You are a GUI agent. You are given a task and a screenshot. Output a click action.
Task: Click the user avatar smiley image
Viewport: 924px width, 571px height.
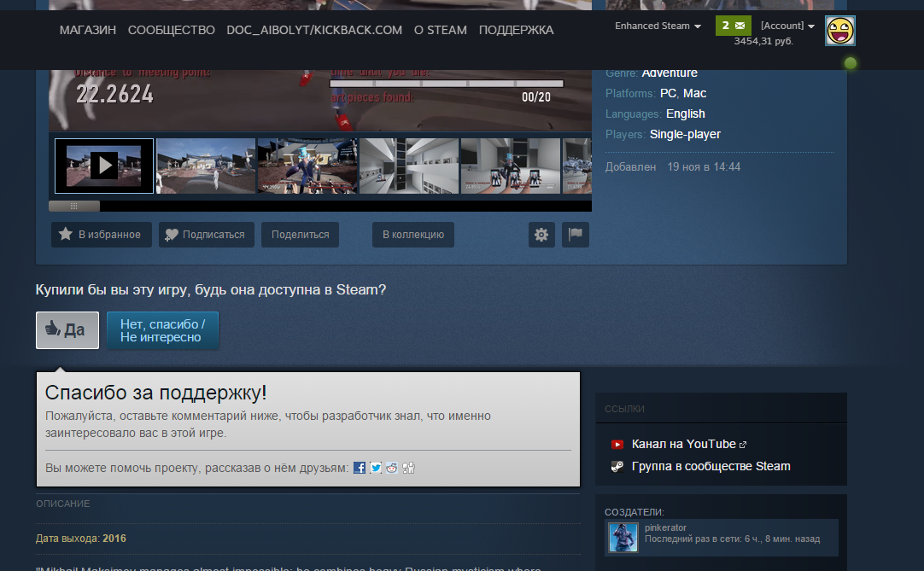[x=839, y=31]
